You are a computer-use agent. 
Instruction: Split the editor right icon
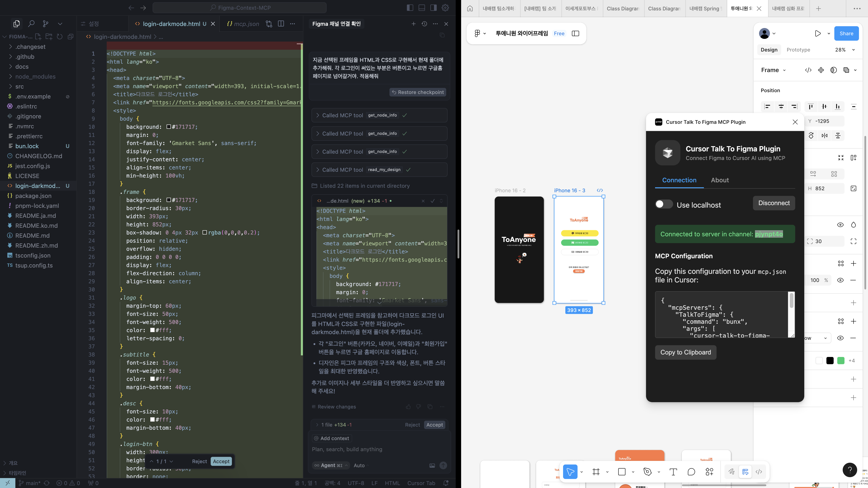tap(281, 23)
